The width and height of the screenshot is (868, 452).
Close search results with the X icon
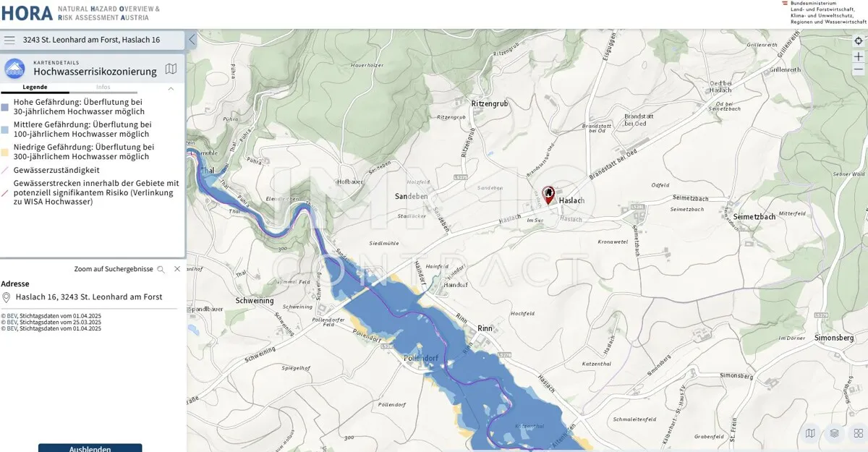click(x=177, y=268)
